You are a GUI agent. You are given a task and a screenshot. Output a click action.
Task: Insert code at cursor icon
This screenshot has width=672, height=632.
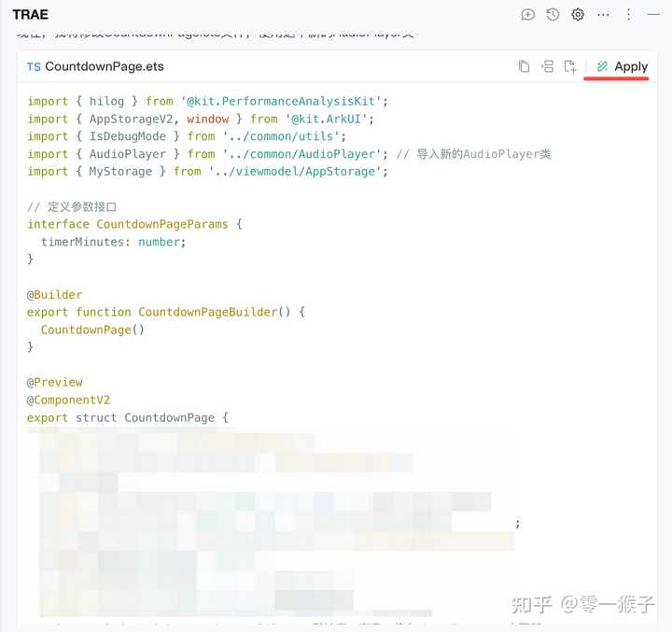(x=547, y=66)
